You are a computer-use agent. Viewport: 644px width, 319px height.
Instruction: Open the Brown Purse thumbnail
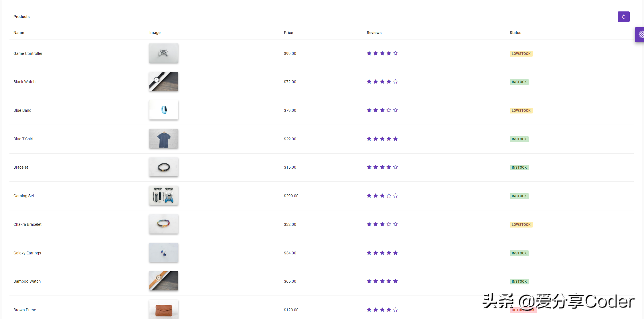[x=163, y=310]
